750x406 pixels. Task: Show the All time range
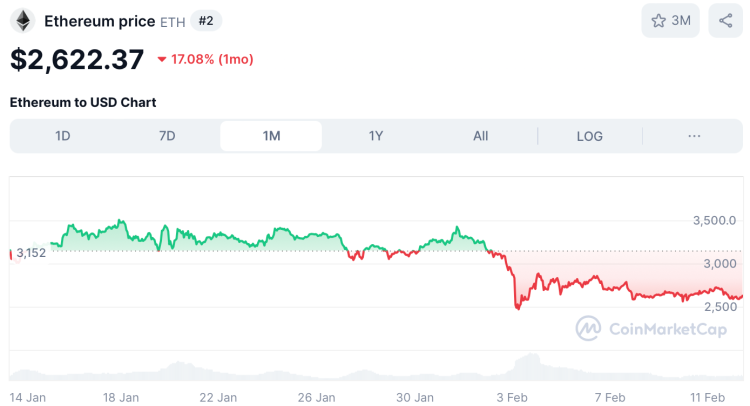tap(481, 136)
